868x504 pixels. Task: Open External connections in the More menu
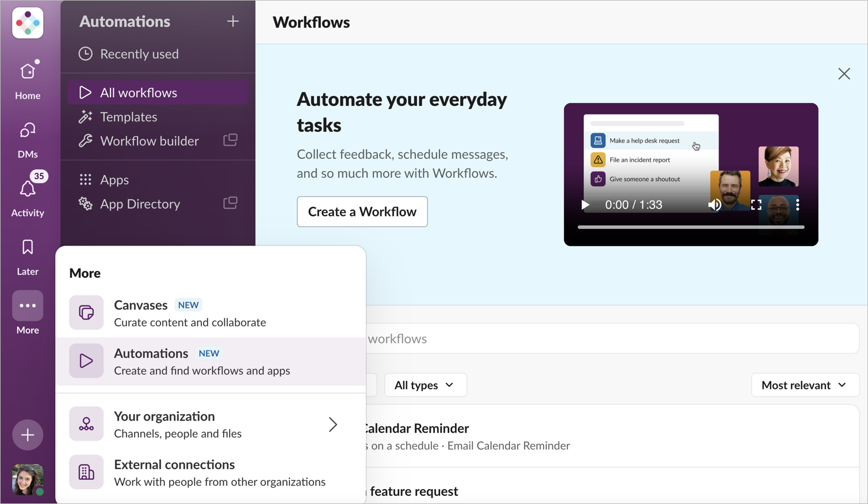(x=211, y=472)
